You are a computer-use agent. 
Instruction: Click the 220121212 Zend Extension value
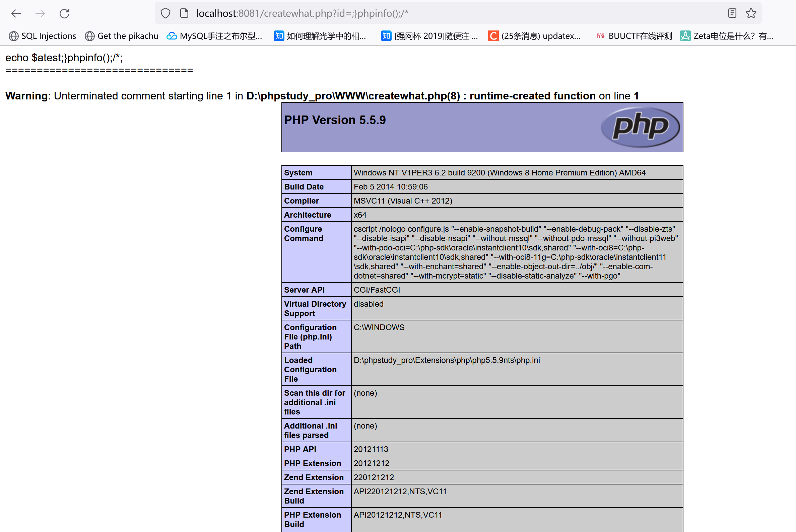click(374, 477)
